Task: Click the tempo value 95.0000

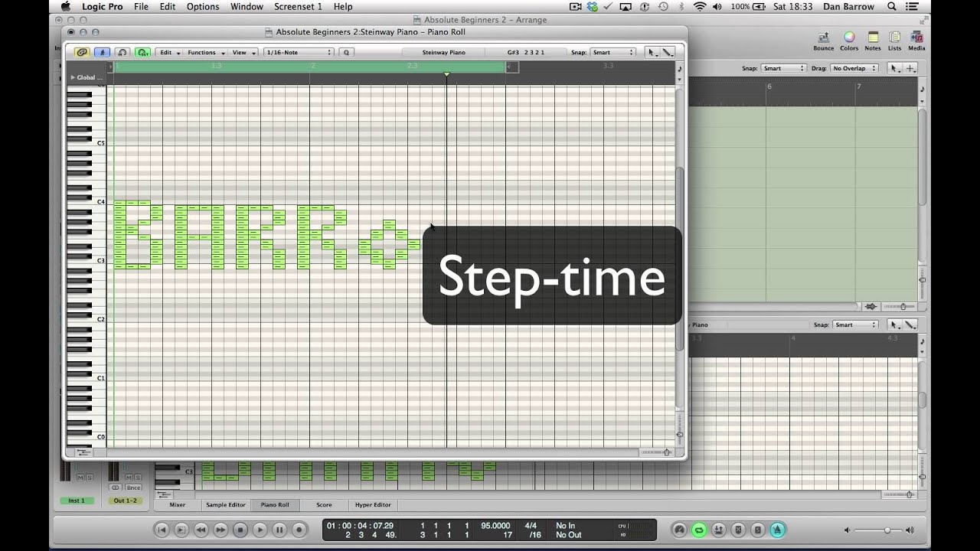Action: click(495, 526)
